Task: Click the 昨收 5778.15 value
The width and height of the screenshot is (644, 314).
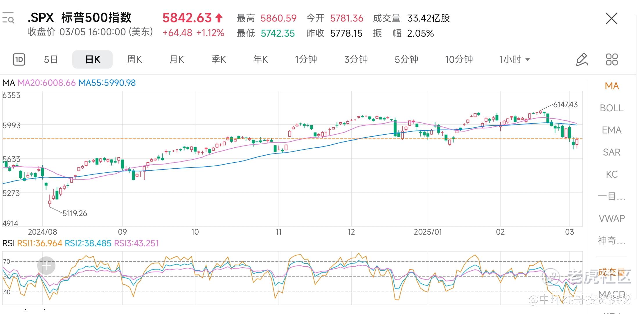Action: (x=346, y=33)
